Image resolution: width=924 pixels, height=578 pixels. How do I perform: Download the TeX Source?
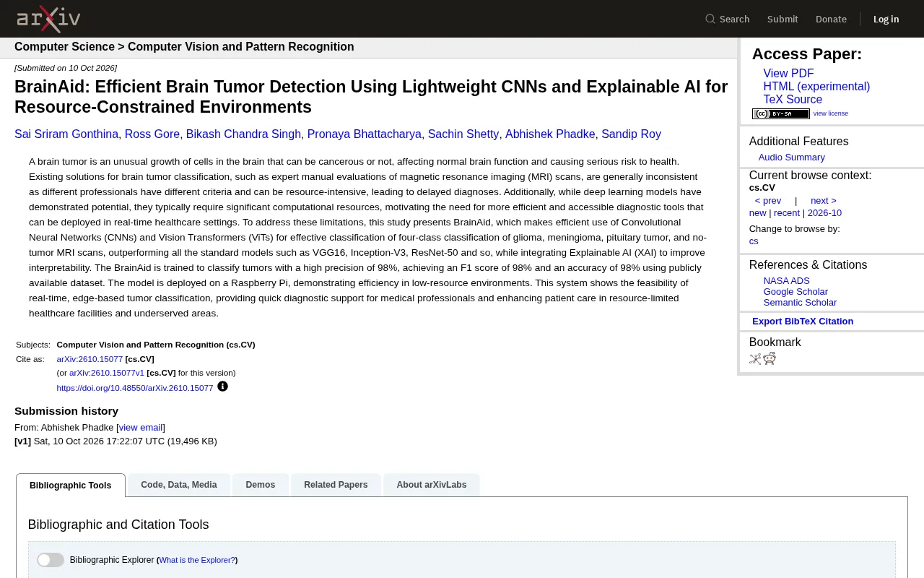(x=793, y=100)
